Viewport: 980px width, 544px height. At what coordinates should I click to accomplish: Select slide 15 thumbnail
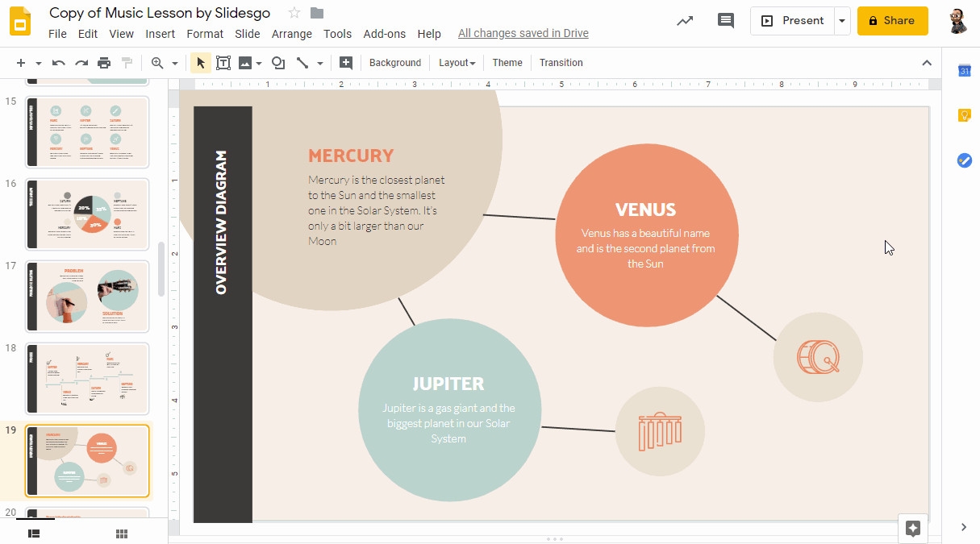(87, 131)
